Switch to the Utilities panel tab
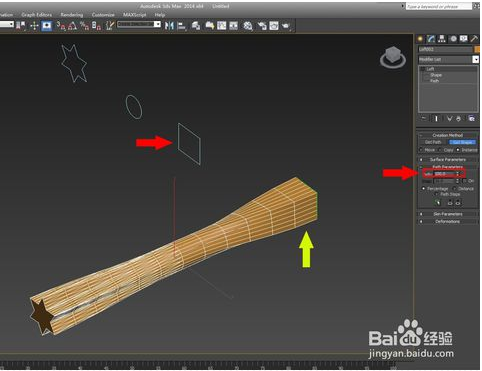Image resolution: width=482 pixels, height=371 pixels. pyautogui.click(x=474, y=39)
